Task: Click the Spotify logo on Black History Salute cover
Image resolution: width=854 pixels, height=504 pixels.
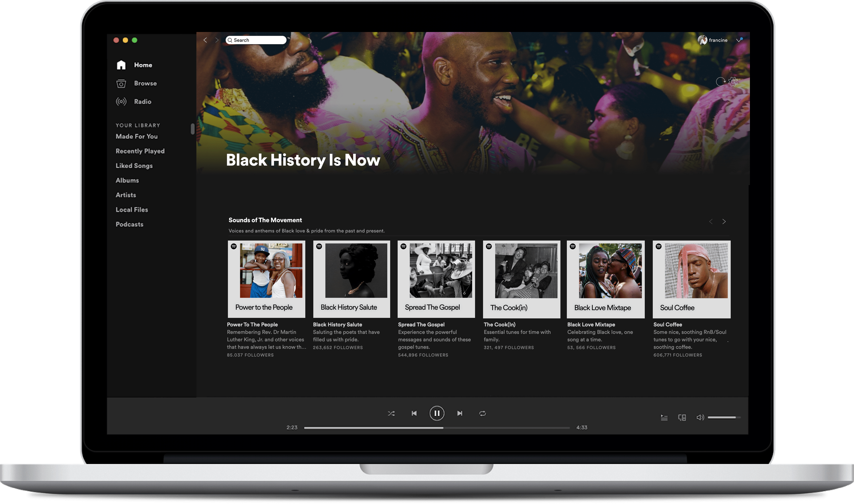Action: point(319,247)
